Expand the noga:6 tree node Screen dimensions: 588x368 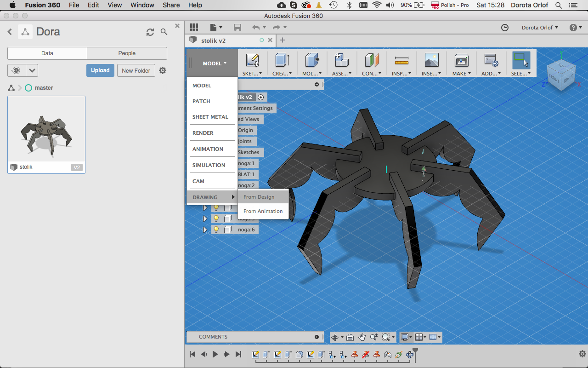pyautogui.click(x=205, y=230)
